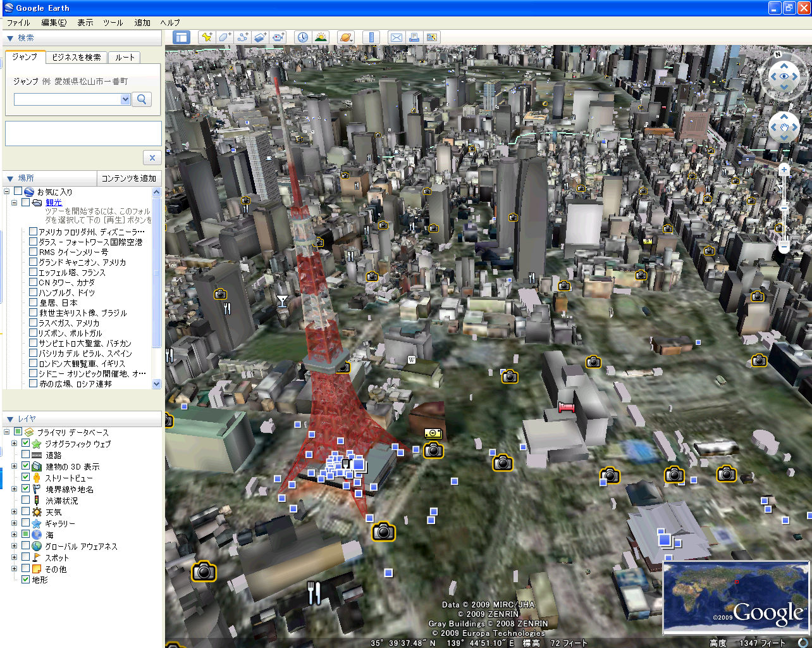Open the ファイル menu

(18, 23)
